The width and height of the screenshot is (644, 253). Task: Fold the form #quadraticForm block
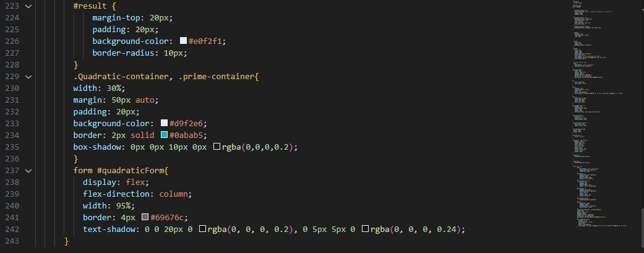28,171
